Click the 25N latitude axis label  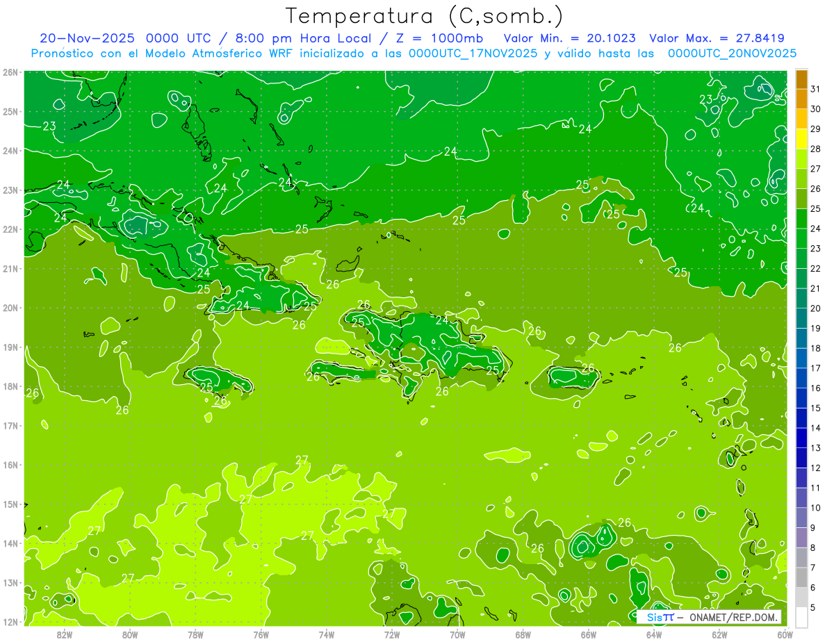tap(10, 111)
